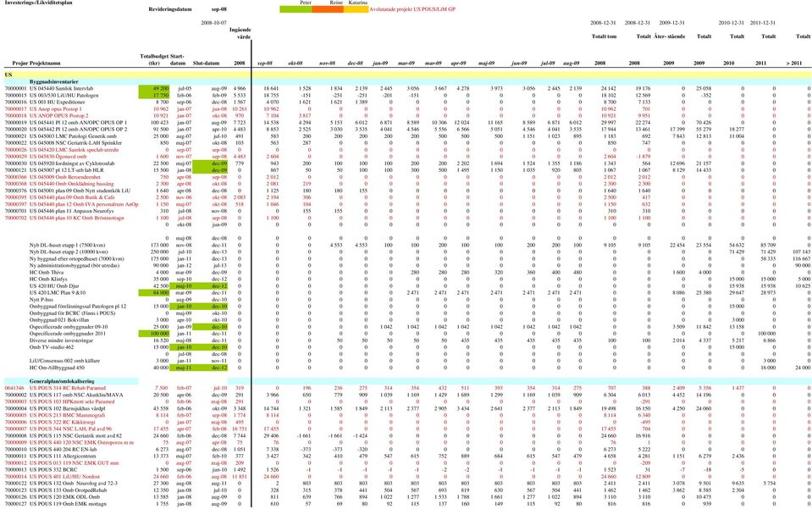The height and width of the screenshot is (509, 812).
Task: Click the 'HC Omb Thiva' project name
Action: coord(47,273)
